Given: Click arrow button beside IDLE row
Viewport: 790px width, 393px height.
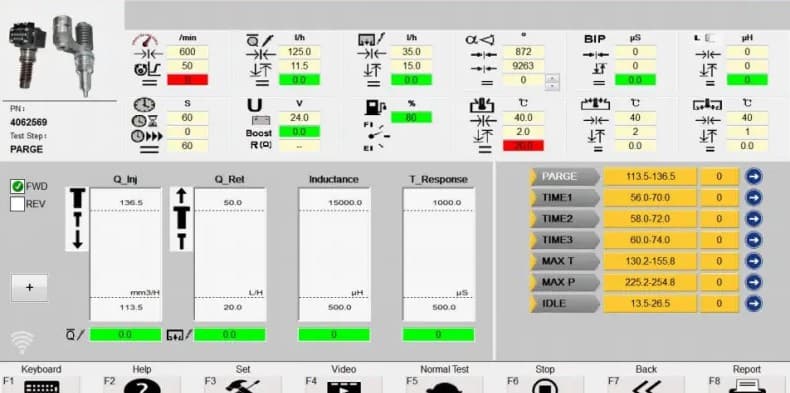Looking at the screenshot, I should 753,303.
